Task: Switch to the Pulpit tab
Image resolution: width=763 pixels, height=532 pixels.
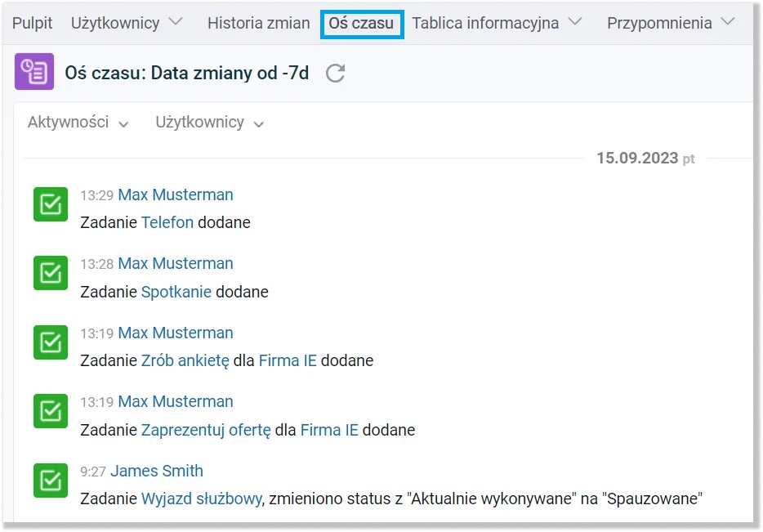Action: [x=32, y=23]
